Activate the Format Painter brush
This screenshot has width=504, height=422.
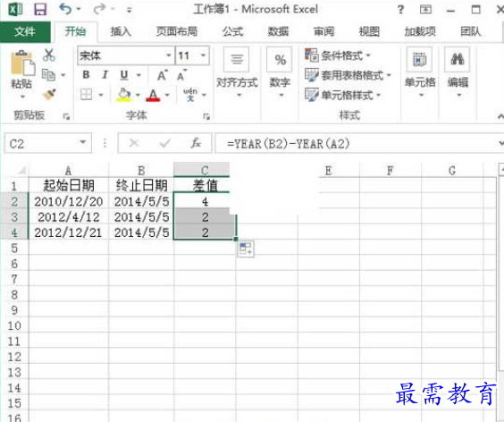[x=49, y=94]
